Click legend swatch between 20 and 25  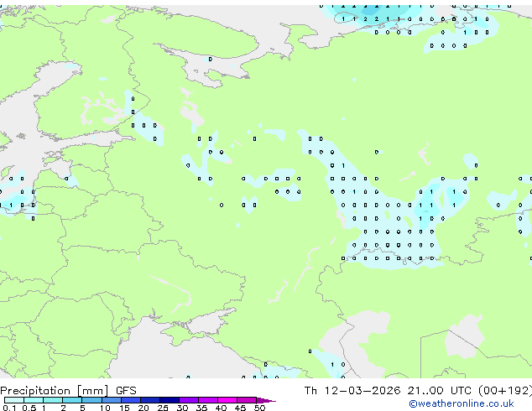pos(150,400)
